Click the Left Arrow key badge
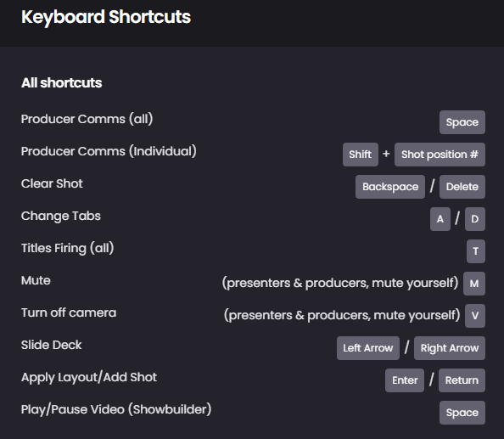Screen dimensions: 504x439 click(368, 348)
